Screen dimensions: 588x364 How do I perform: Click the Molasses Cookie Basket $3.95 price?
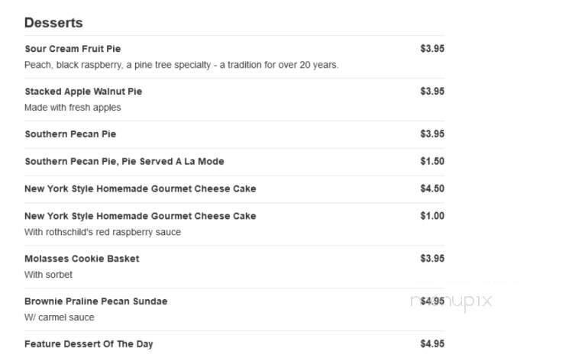click(x=432, y=259)
